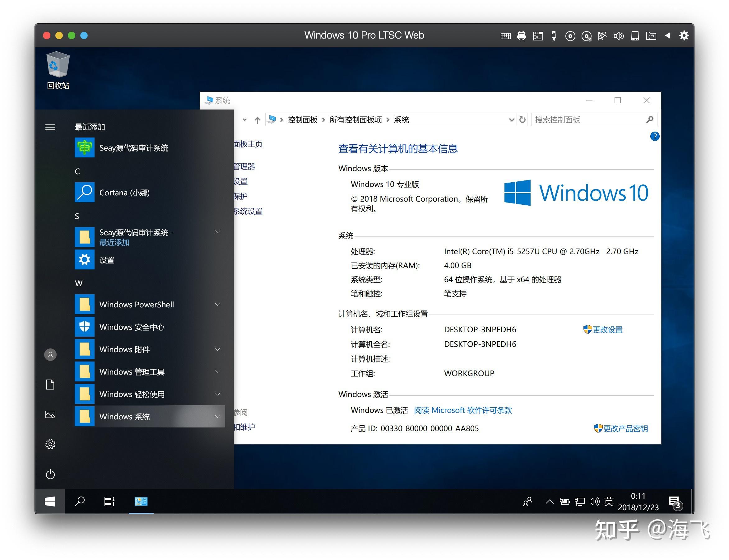
Task: Click the processor value Intel(R) Core(TM) i5-5257U
Action: [541, 251]
